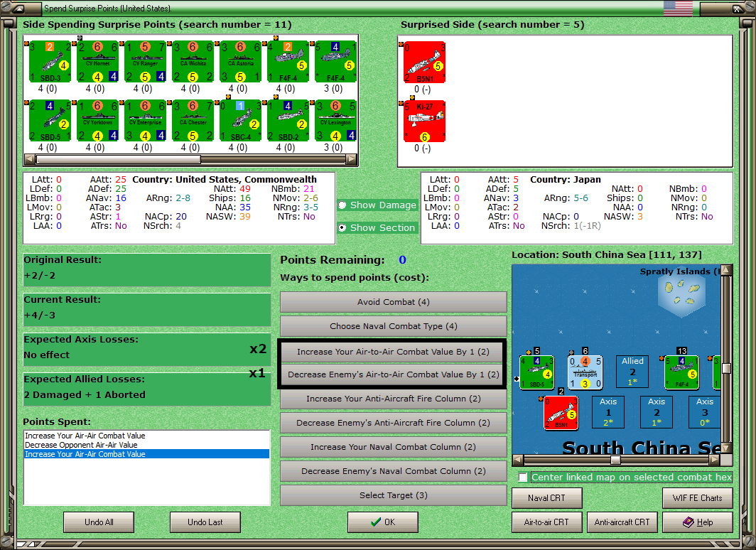Select the CV Hornet carrier unit
The image size is (756, 550).
click(98, 62)
